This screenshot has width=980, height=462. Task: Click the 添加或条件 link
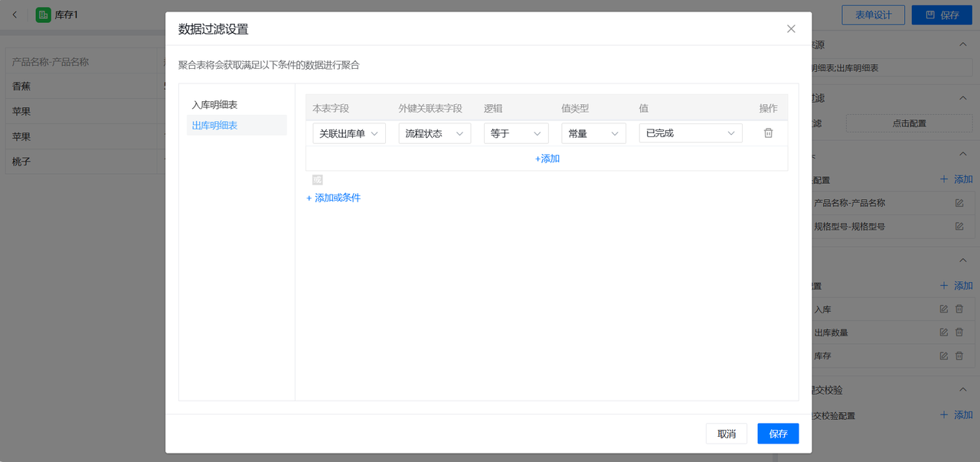(334, 198)
